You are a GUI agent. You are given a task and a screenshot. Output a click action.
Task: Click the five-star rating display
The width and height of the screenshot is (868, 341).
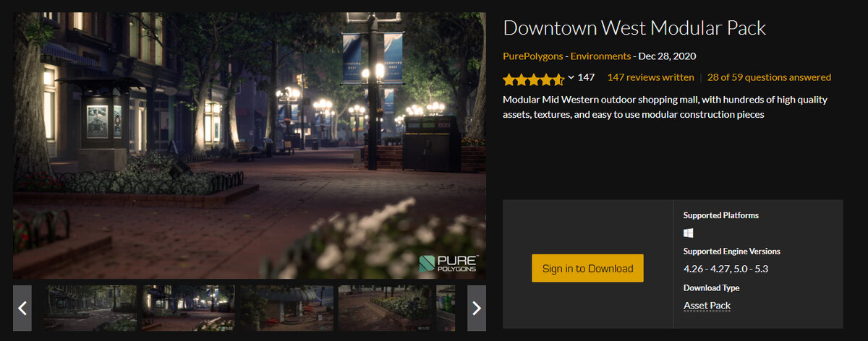(x=533, y=78)
